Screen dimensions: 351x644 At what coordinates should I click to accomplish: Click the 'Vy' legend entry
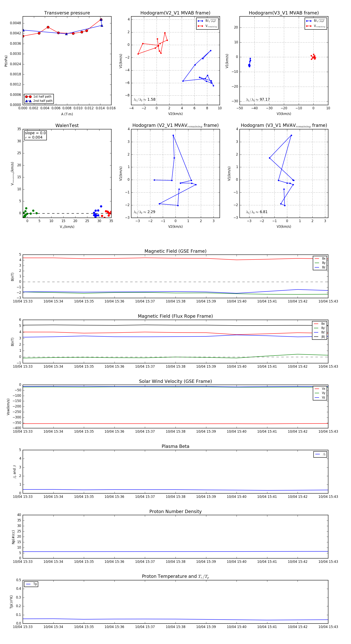tap(320, 393)
